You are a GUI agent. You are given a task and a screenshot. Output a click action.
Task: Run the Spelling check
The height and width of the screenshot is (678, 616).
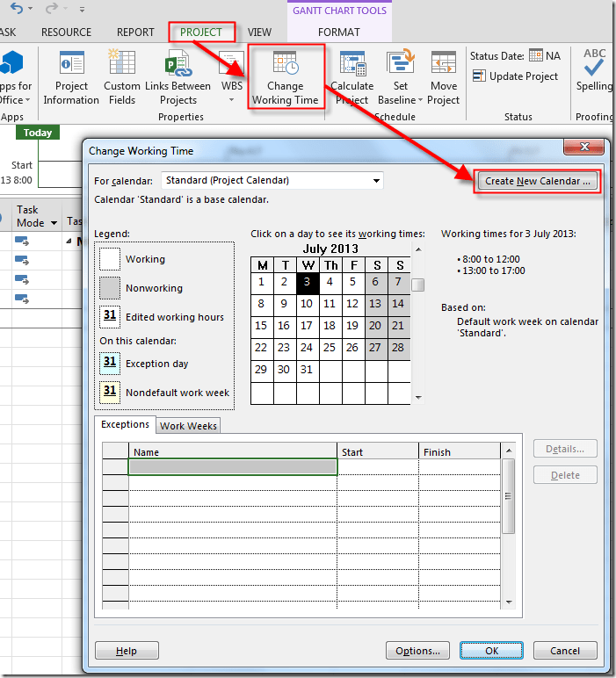(x=594, y=64)
